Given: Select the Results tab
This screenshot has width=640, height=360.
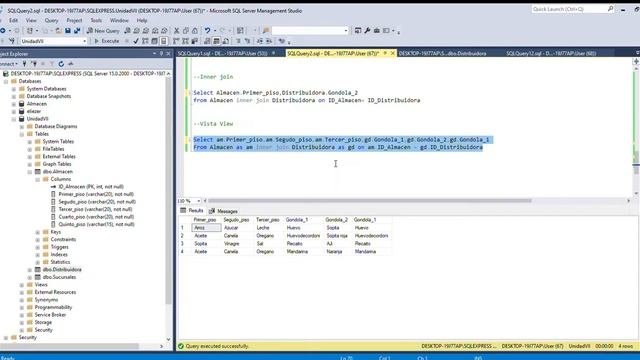Looking at the screenshot, I should click(x=192, y=211).
